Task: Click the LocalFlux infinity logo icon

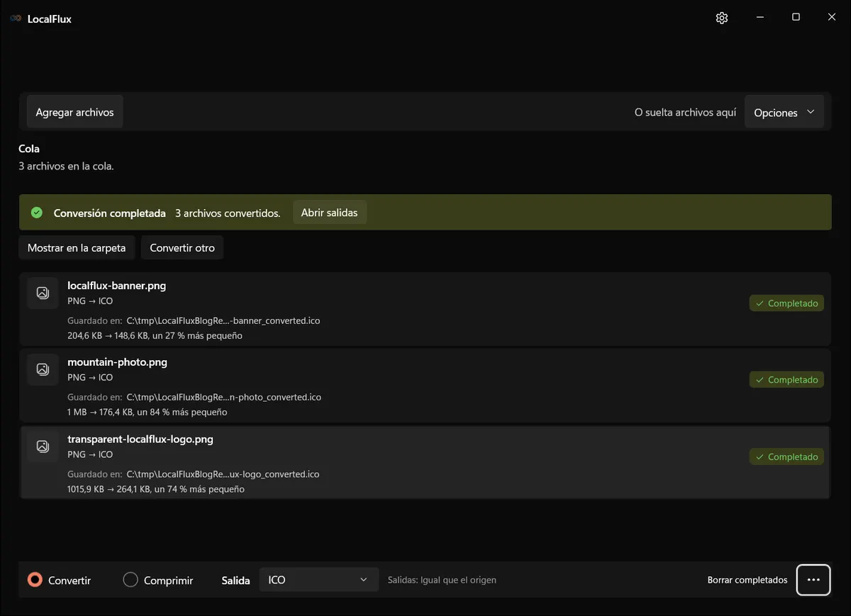Action: pos(16,18)
